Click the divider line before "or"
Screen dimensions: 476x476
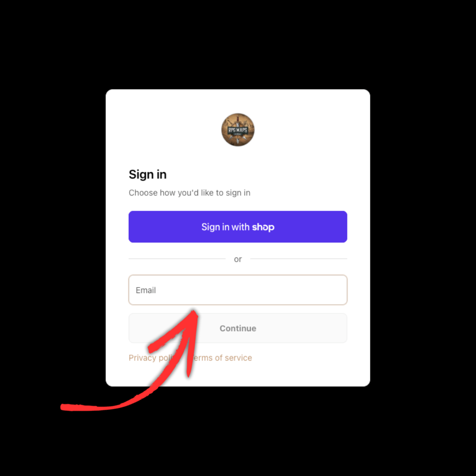177,259
